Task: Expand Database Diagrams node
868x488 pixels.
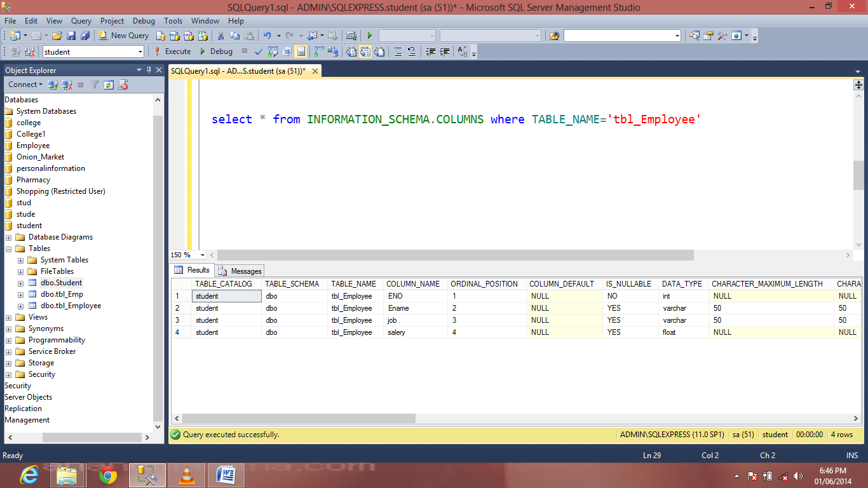Action: tap(9, 237)
